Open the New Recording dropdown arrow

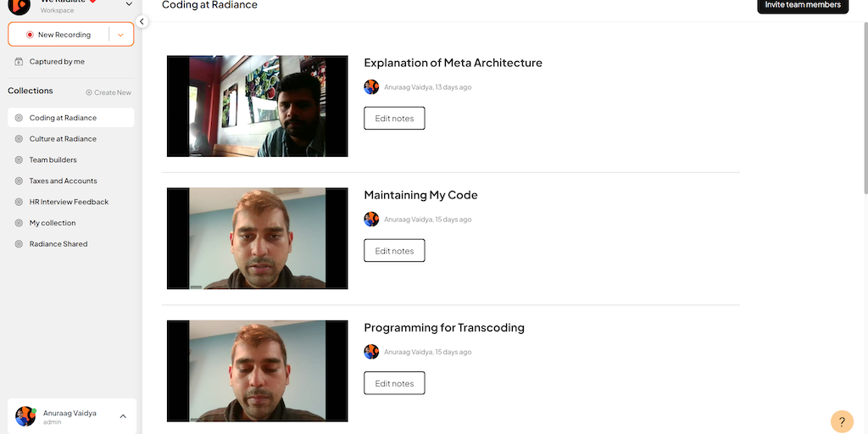click(x=120, y=35)
